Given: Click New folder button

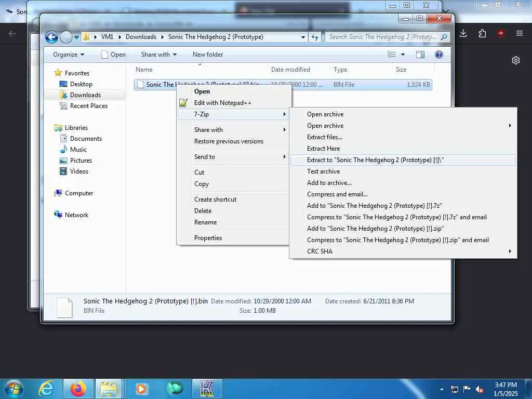Looking at the screenshot, I should point(208,55).
